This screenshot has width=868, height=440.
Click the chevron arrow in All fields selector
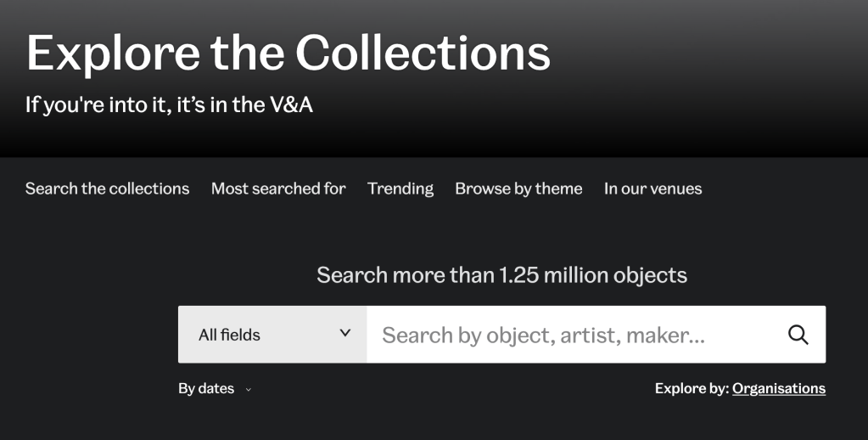click(345, 333)
